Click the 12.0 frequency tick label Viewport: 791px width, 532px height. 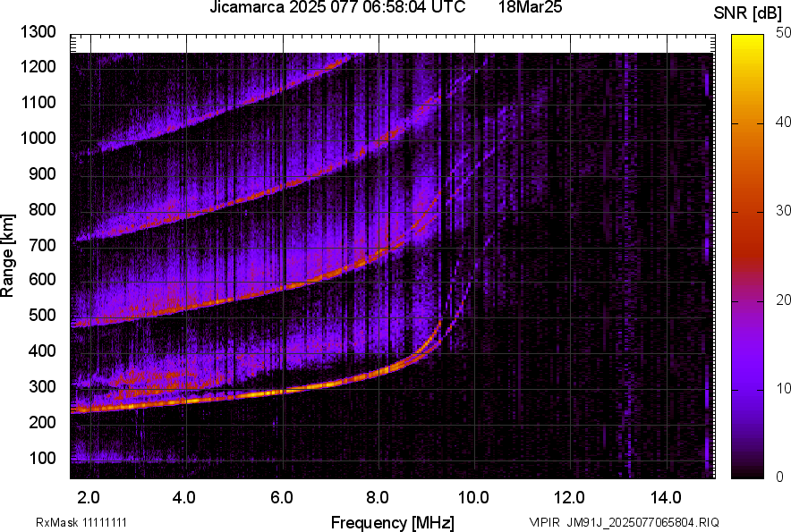tap(570, 498)
